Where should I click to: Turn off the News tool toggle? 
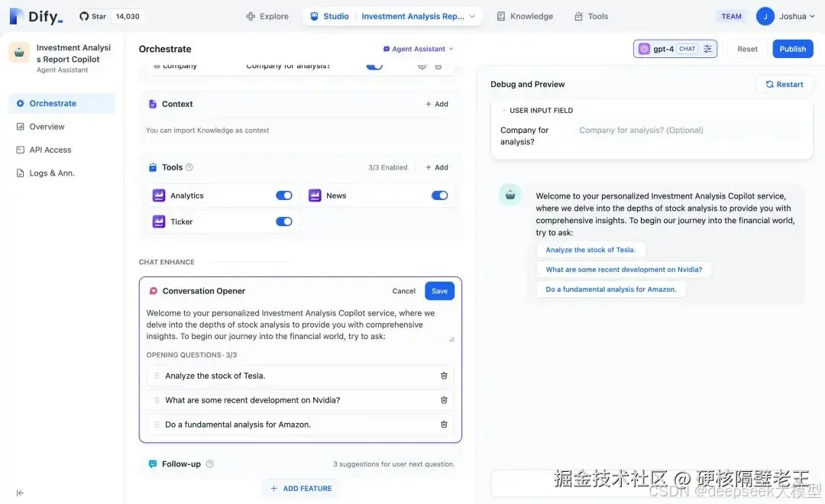click(439, 195)
